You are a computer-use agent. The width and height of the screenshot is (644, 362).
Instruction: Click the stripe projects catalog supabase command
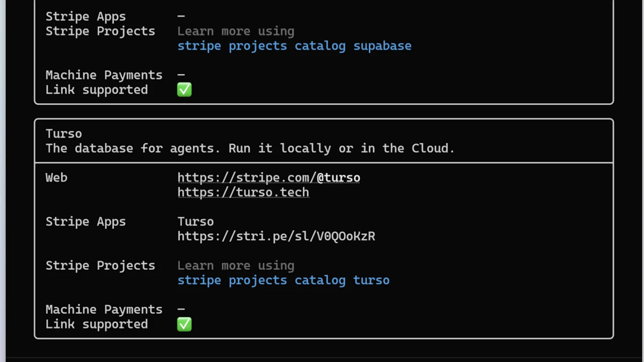(294, 46)
